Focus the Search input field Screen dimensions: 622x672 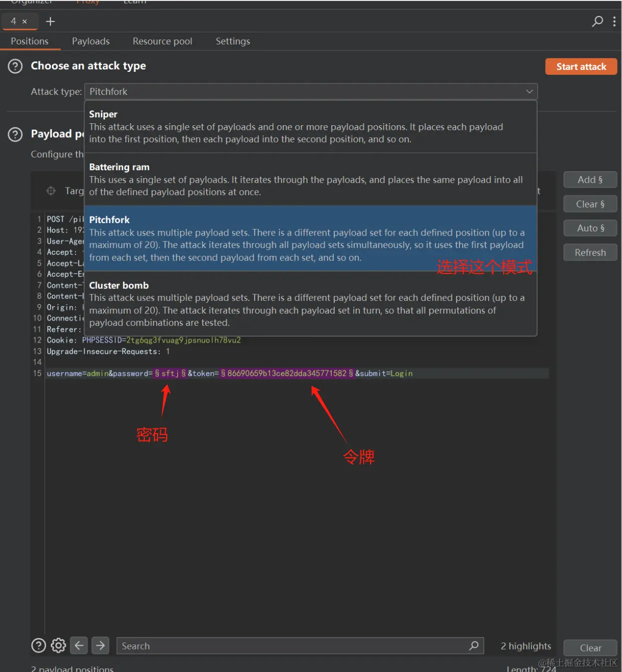coord(300,646)
